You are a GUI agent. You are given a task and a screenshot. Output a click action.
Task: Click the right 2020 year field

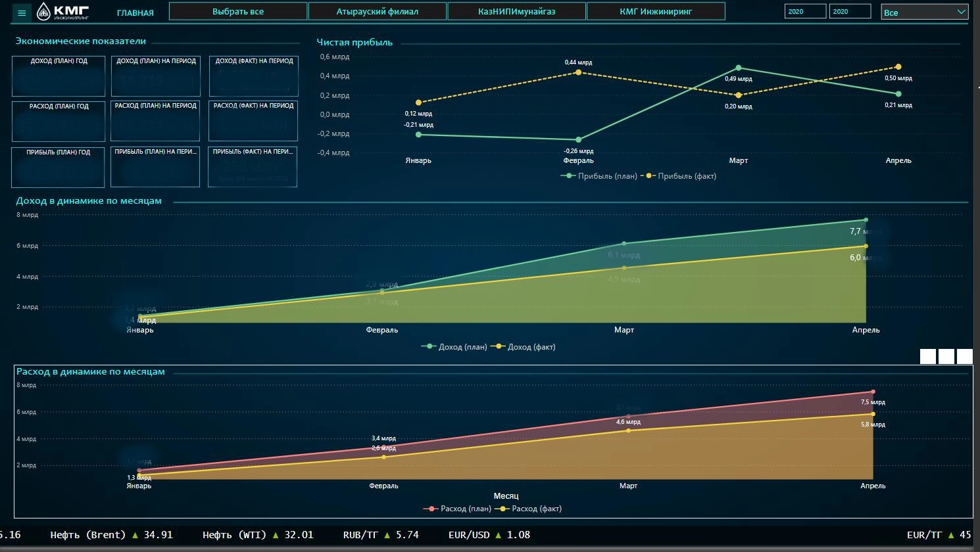coord(850,11)
